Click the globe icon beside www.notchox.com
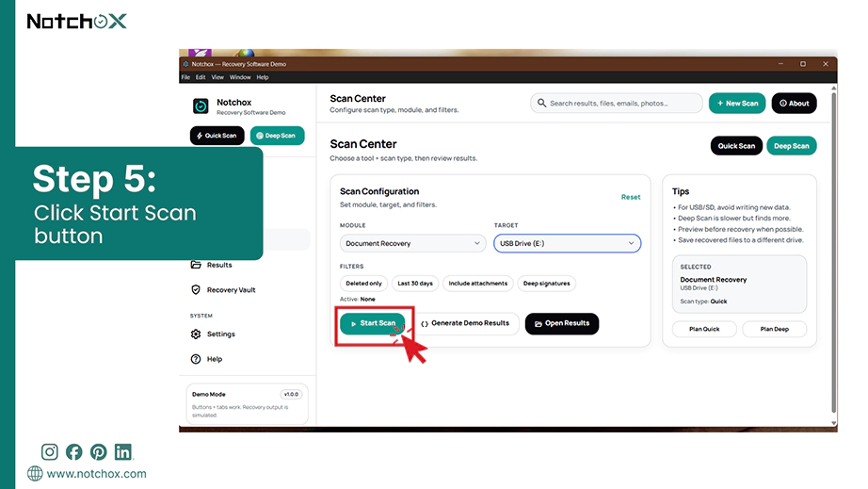Viewport: 868px width, 489px height. [x=35, y=474]
